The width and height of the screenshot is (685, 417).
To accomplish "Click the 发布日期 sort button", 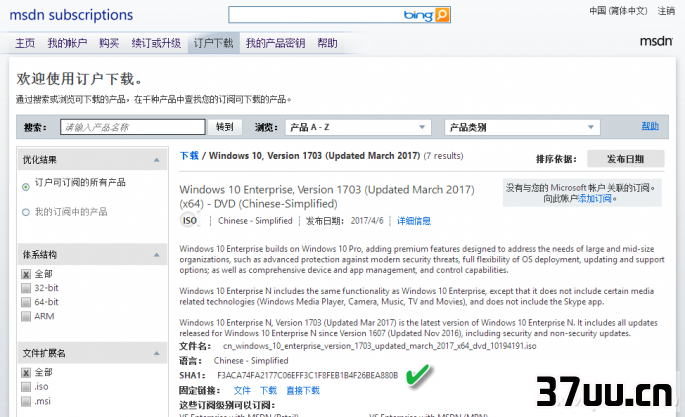I will pyautogui.click(x=626, y=159).
